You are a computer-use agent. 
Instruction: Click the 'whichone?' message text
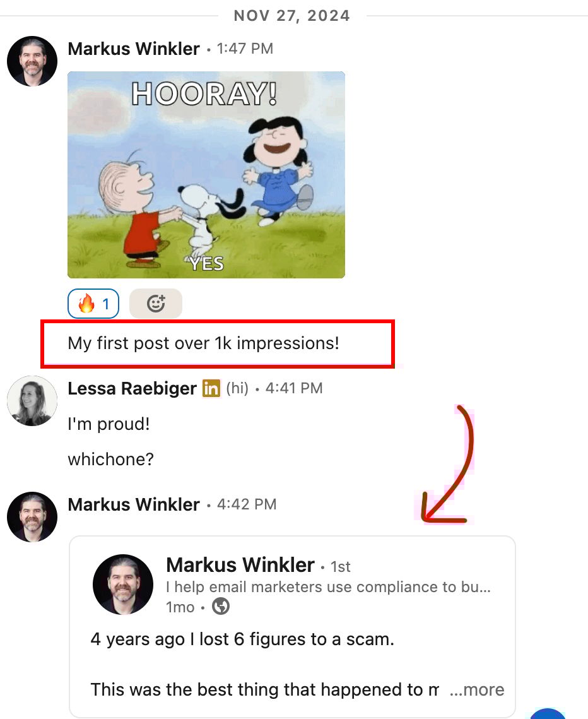(111, 459)
